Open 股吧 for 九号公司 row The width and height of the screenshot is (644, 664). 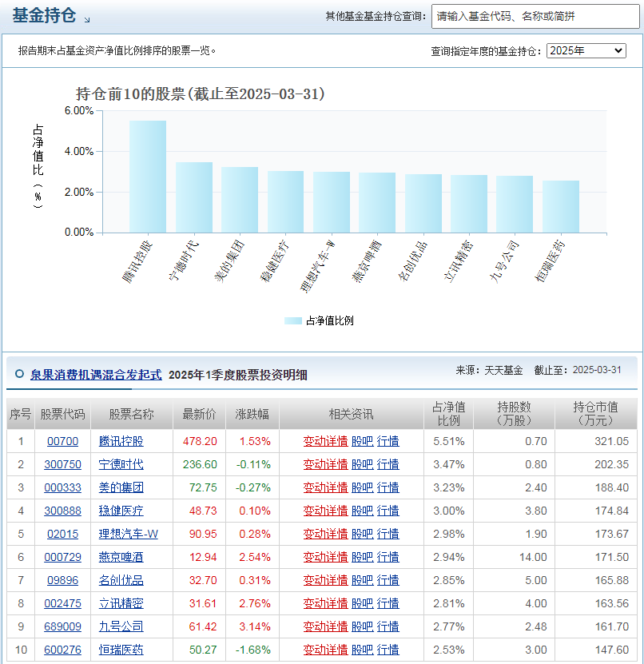363,626
